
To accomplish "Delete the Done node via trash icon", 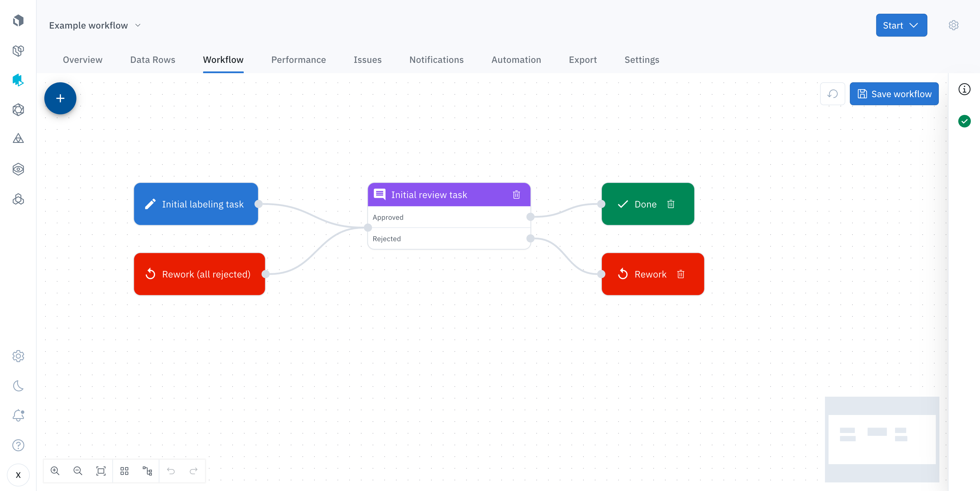I will click(671, 204).
